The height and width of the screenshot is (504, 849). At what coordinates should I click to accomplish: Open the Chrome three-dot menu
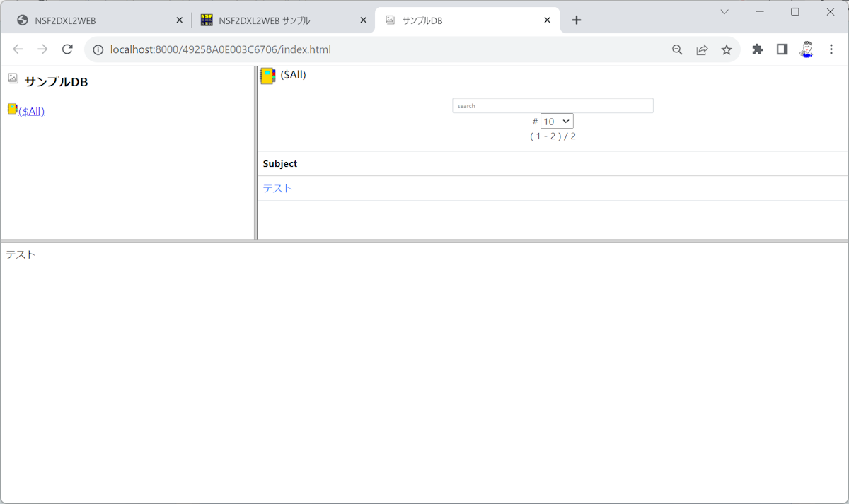831,49
